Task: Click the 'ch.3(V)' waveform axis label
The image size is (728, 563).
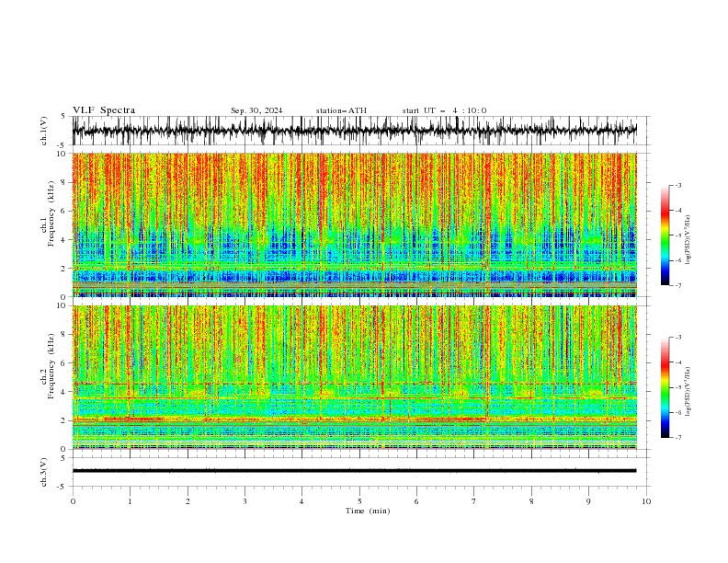Action: click(44, 472)
